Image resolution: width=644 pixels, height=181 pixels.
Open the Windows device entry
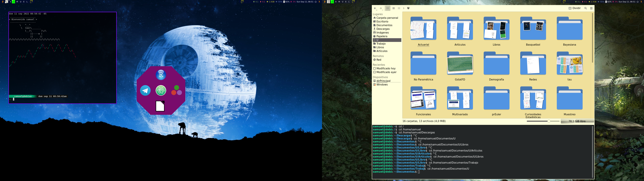pyautogui.click(x=382, y=85)
